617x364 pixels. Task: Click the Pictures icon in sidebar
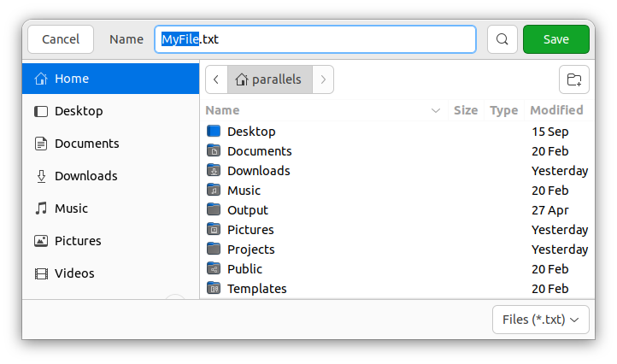click(x=41, y=241)
